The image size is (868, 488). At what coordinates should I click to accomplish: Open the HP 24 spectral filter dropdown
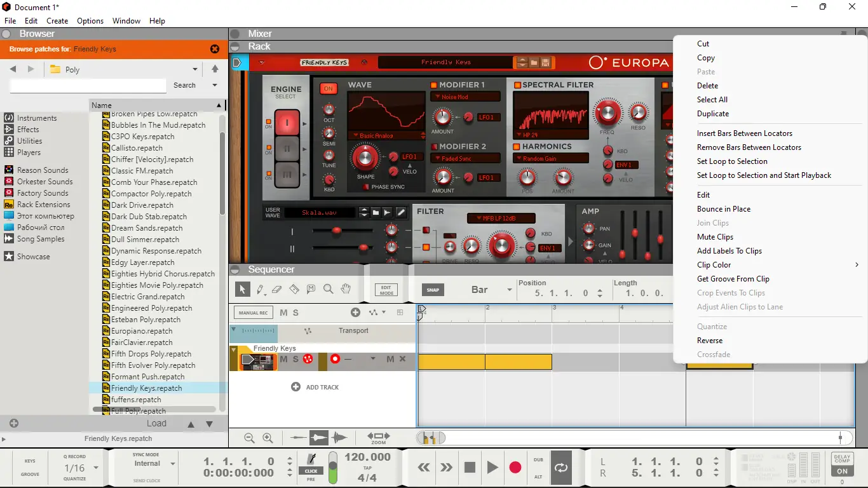click(x=552, y=135)
